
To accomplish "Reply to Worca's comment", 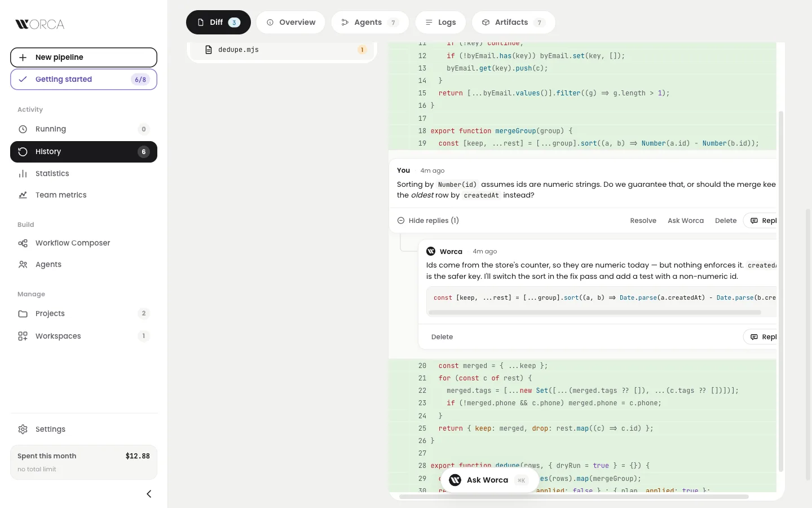I will (761, 337).
